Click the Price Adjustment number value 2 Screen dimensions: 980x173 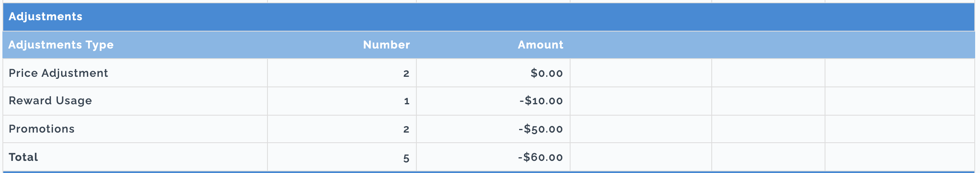pos(406,74)
